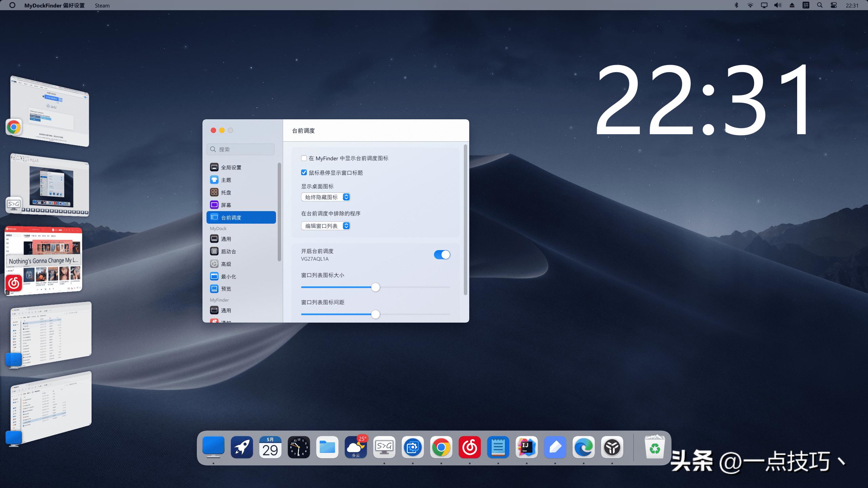The width and height of the screenshot is (868, 488).
Task: Click the Bluetooth icon in the menu bar
Action: [736, 5]
